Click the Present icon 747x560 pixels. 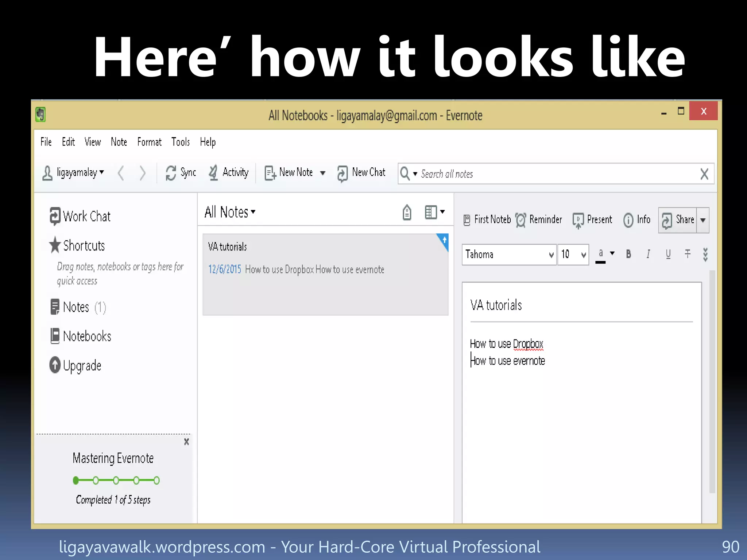tap(578, 220)
